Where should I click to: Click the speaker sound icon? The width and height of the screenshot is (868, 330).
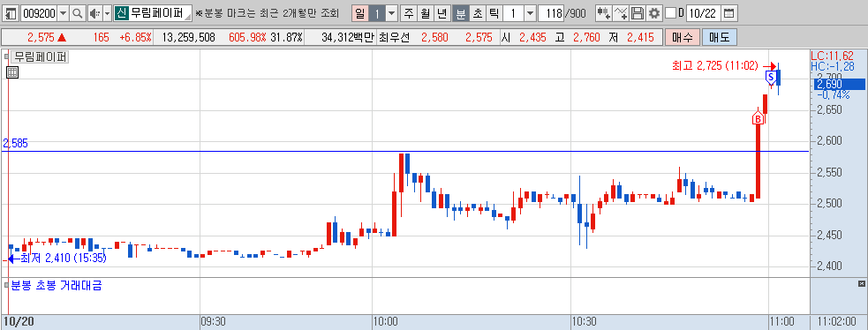tap(94, 13)
